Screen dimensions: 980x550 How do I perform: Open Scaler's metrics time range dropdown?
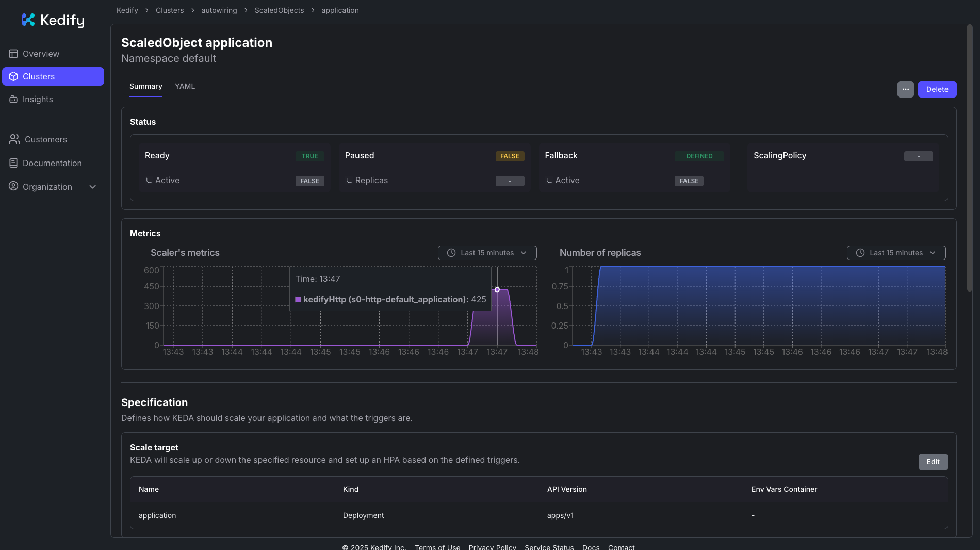487,253
